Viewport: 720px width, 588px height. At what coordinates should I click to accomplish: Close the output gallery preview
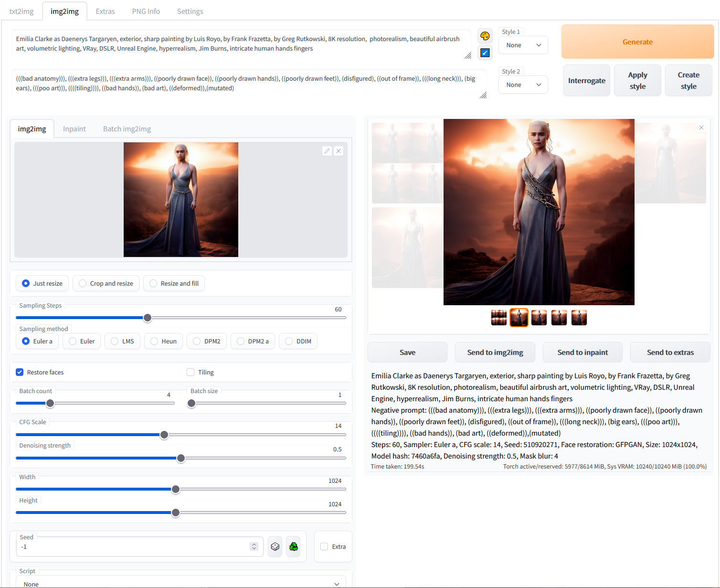pyautogui.click(x=701, y=128)
